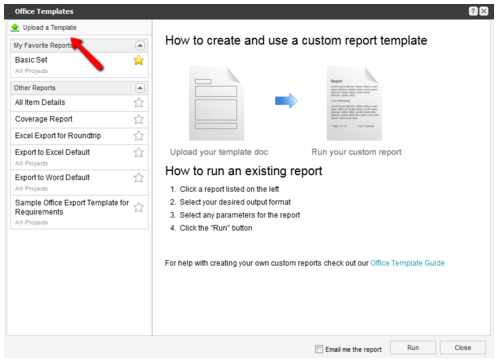Click the My Favorite Reports header

79,45
